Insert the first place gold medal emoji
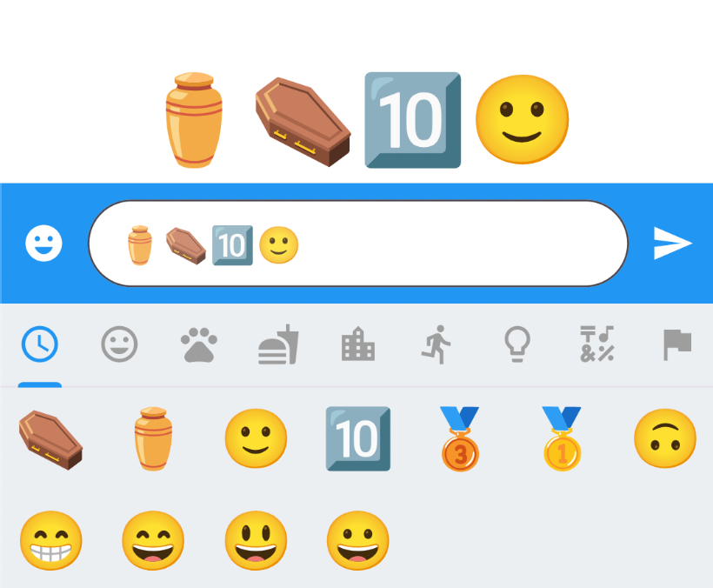This screenshot has height=588, width=713. point(562,439)
